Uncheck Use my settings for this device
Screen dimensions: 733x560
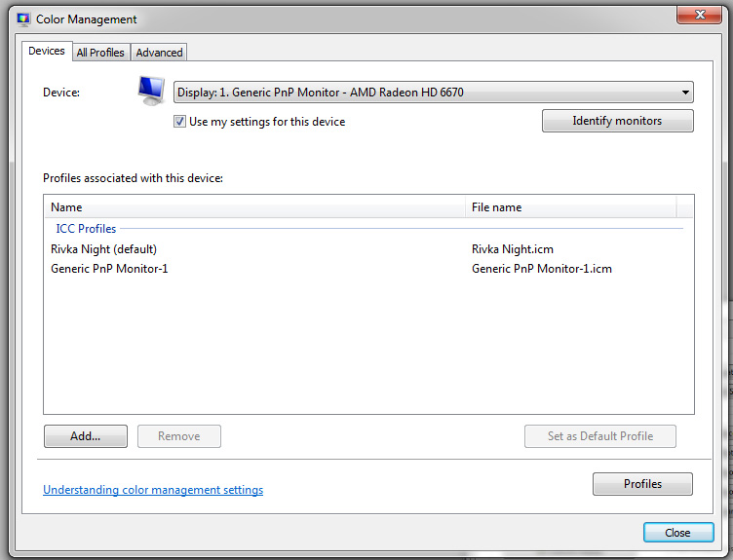point(179,122)
